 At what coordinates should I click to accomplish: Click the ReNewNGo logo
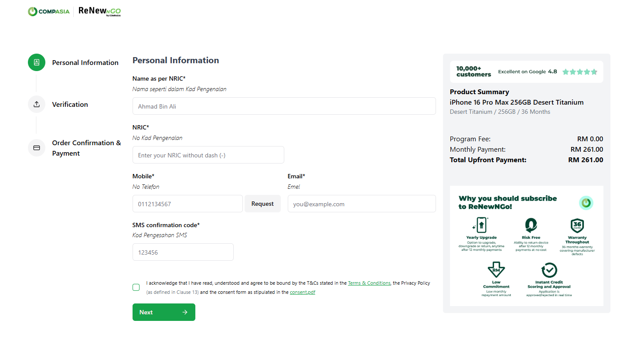(x=100, y=11)
